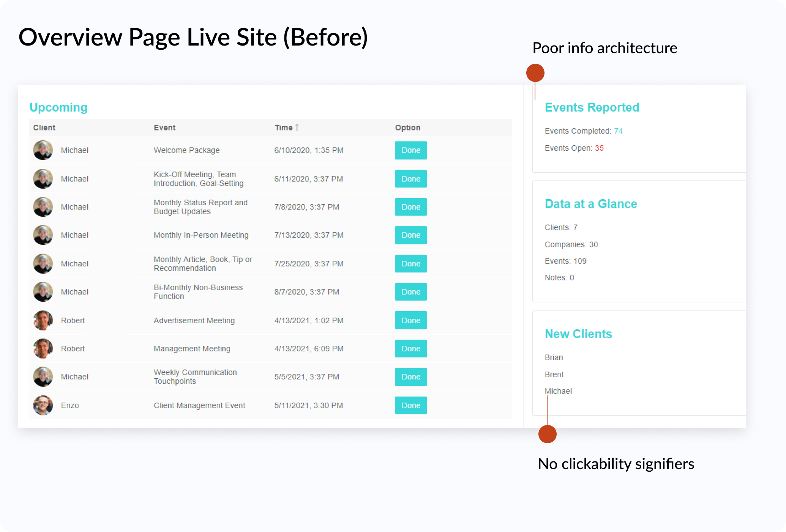Image resolution: width=786 pixels, height=532 pixels.
Task: Mark Monthly In-Person Meeting as Done
Action: click(410, 235)
